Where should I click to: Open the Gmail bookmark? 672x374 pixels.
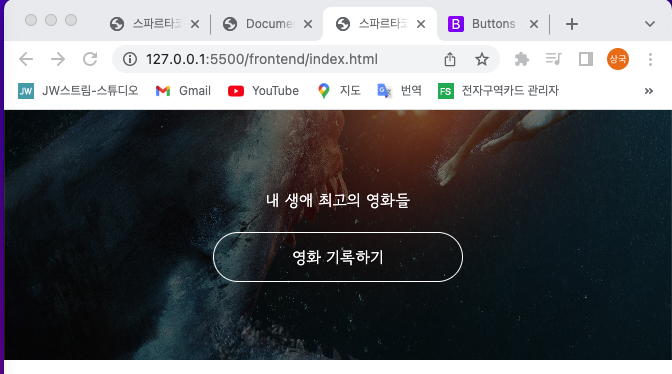[183, 91]
